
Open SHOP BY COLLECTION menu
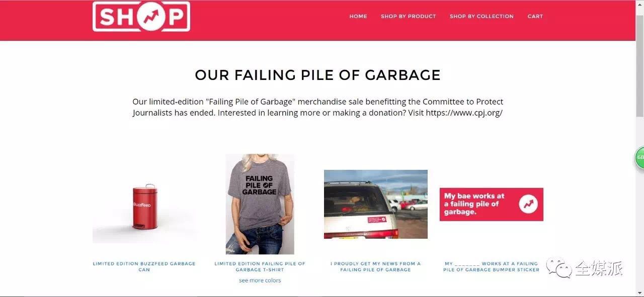click(x=481, y=16)
